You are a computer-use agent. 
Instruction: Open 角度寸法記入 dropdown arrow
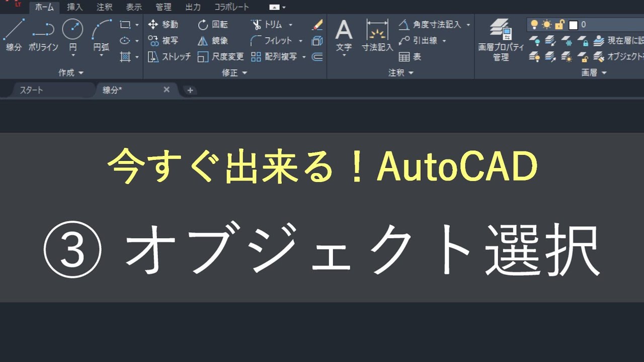[x=468, y=25]
